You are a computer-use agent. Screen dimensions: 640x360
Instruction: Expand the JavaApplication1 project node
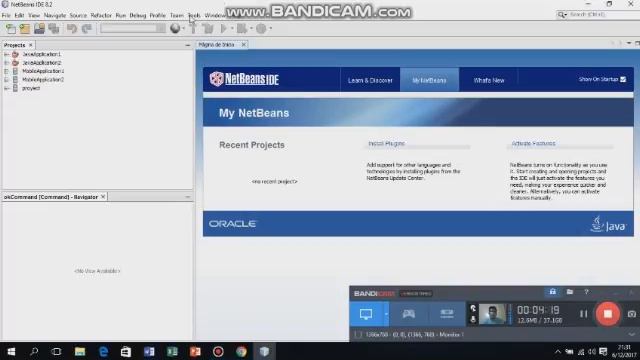[x=6, y=54]
